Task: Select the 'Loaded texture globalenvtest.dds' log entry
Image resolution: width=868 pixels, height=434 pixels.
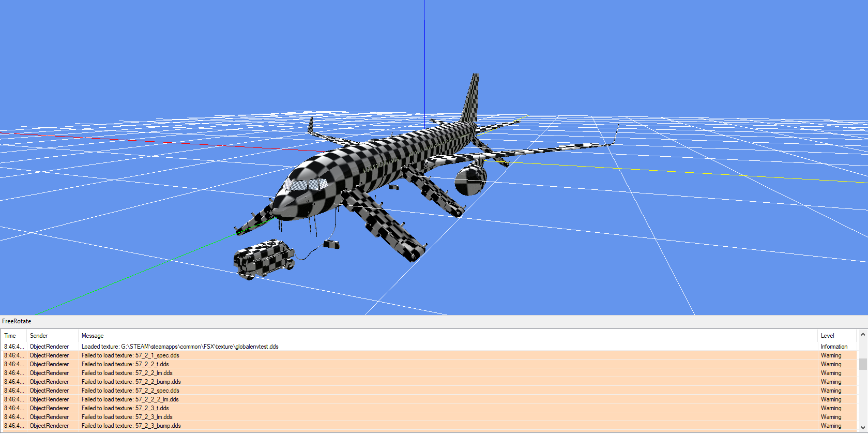Action: click(x=180, y=347)
